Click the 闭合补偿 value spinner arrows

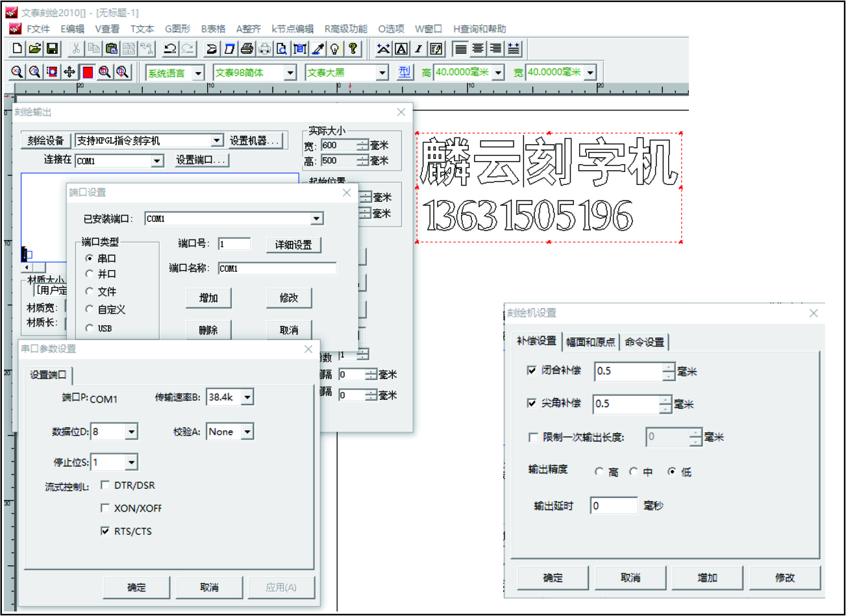pyautogui.click(x=669, y=371)
